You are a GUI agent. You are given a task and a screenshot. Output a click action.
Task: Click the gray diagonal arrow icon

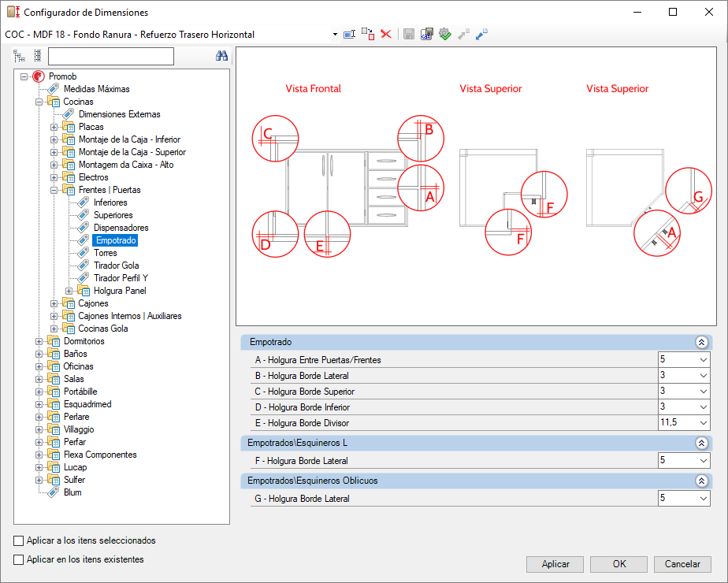click(x=463, y=34)
